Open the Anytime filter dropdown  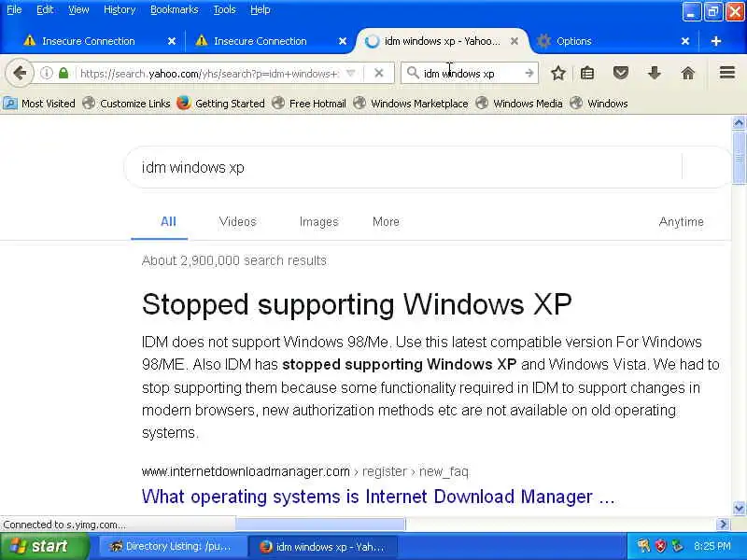pyautogui.click(x=681, y=221)
